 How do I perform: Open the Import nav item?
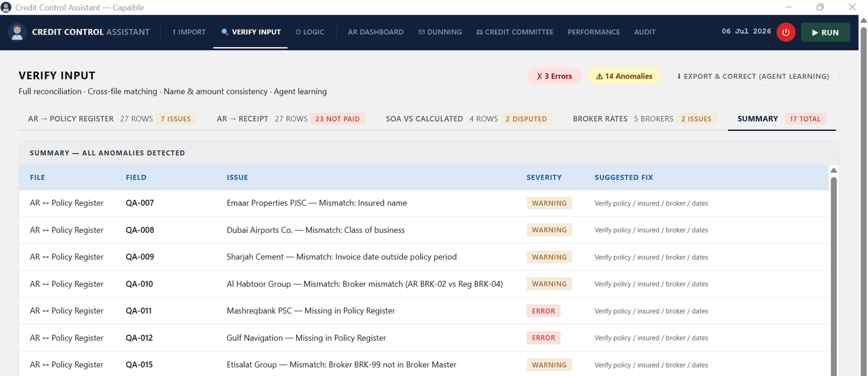pos(189,32)
